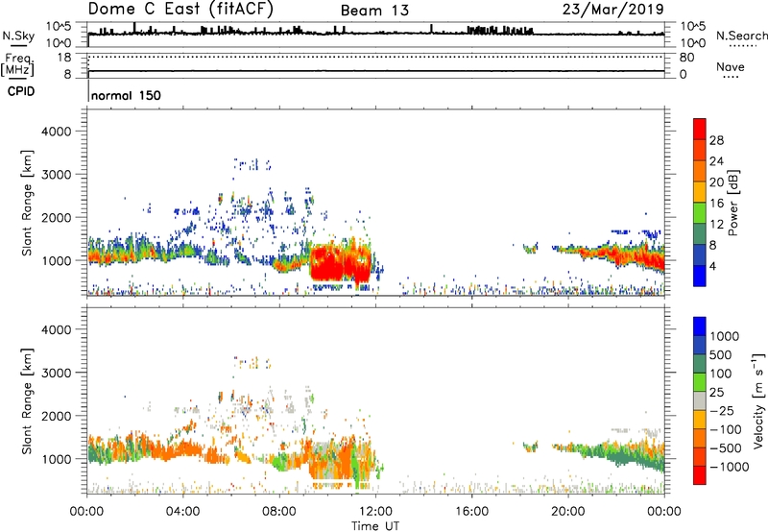Click the 'normal 150' CPID text
This screenshot has width=768, height=532.
[126, 95]
